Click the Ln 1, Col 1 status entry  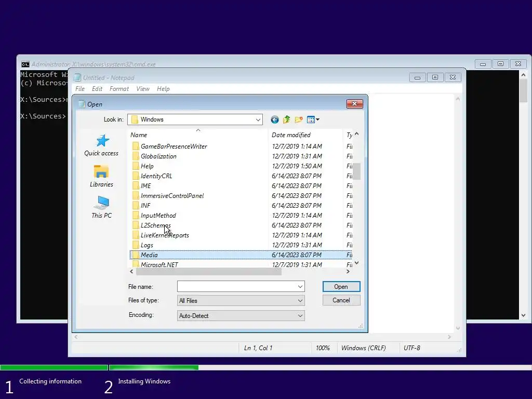(258, 348)
